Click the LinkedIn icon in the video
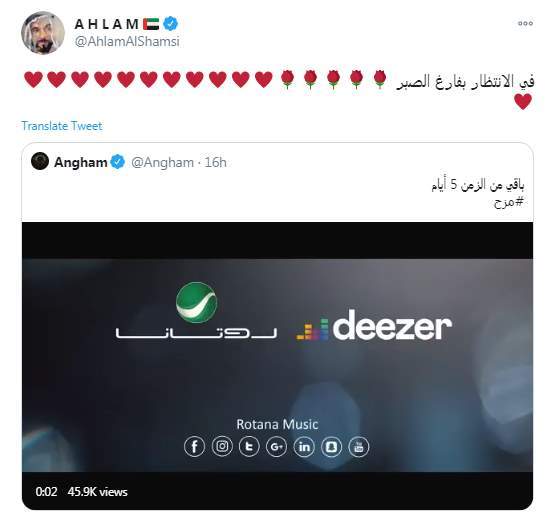 pyautogui.click(x=304, y=446)
